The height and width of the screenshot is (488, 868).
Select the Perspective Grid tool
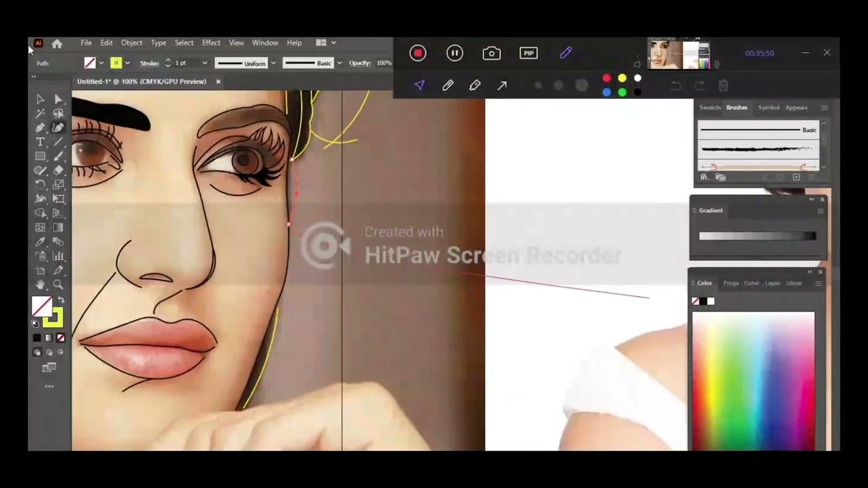coord(58,213)
